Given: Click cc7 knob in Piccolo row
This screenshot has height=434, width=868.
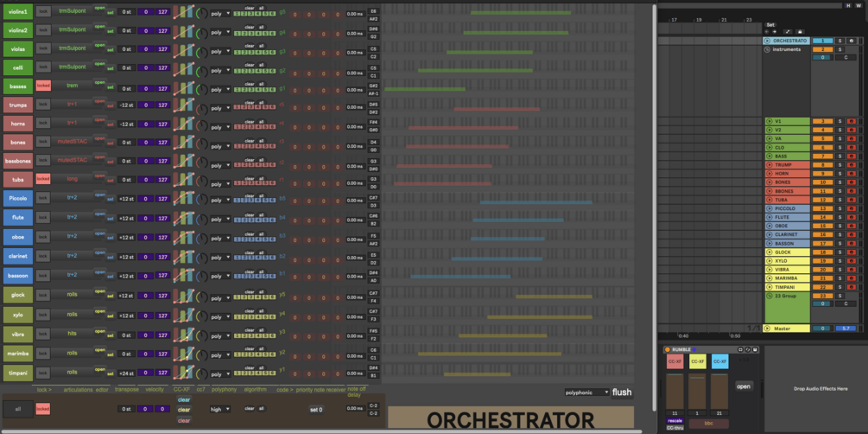Looking at the screenshot, I should click(202, 201).
